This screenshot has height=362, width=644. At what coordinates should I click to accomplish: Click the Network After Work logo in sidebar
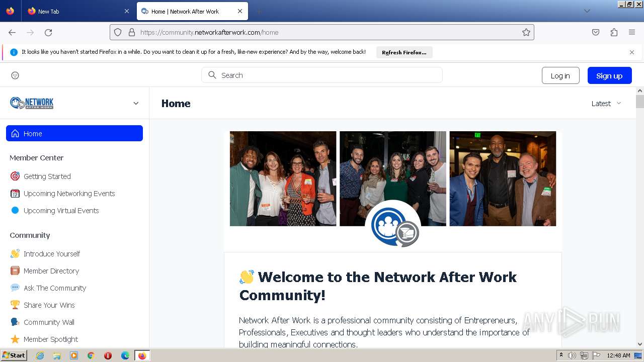[32, 103]
